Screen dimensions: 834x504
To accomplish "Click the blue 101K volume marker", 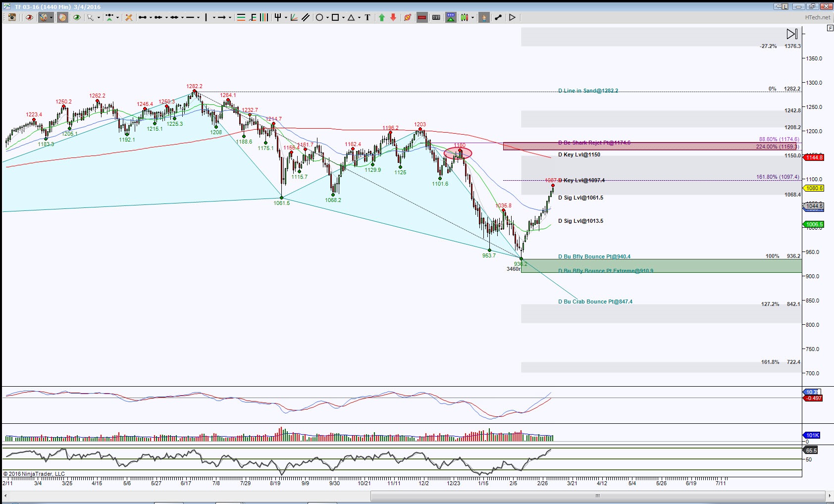I will coord(812,435).
